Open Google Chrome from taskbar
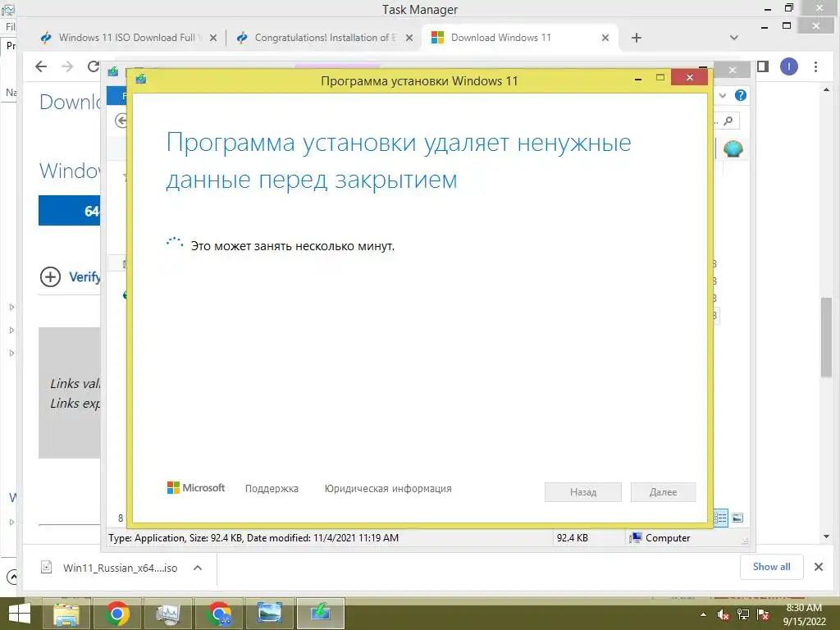This screenshot has width=840, height=630. [x=116, y=614]
